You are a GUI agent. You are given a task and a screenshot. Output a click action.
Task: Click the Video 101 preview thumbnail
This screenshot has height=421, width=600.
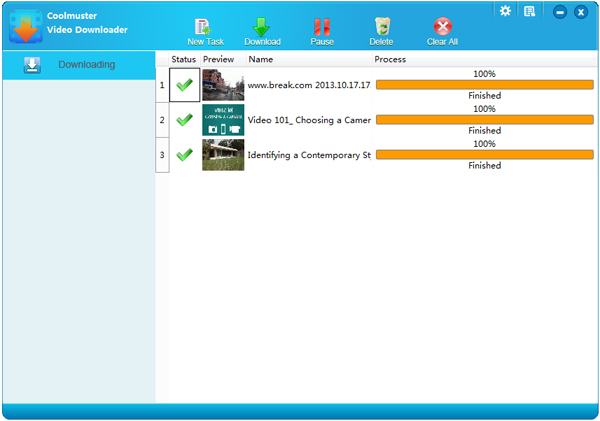coord(223,120)
